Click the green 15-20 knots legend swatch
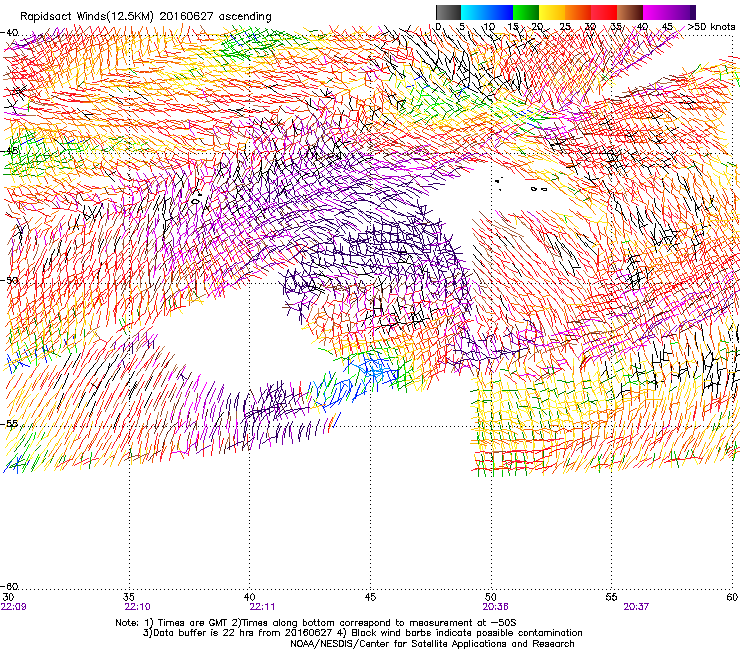 (526, 12)
